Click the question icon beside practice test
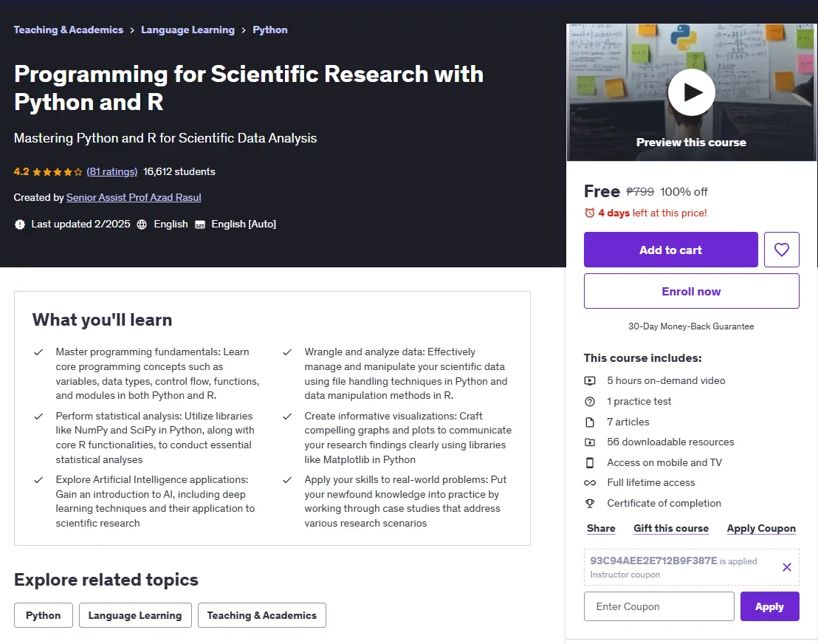The image size is (818, 644). coord(589,401)
